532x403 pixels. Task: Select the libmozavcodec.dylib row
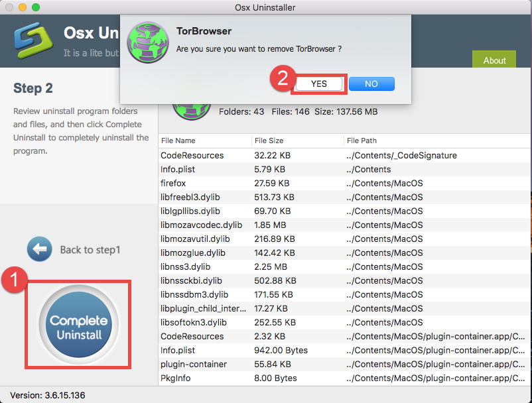point(344,225)
